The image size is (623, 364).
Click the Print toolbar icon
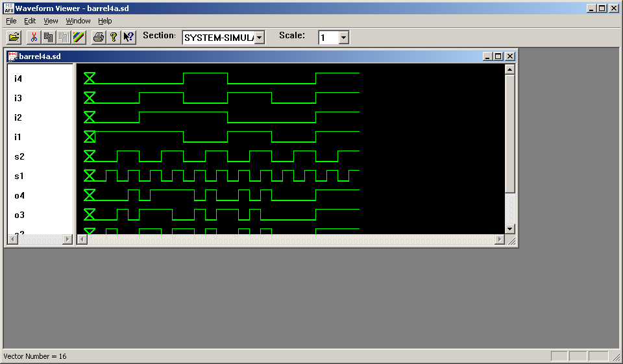[x=98, y=37]
